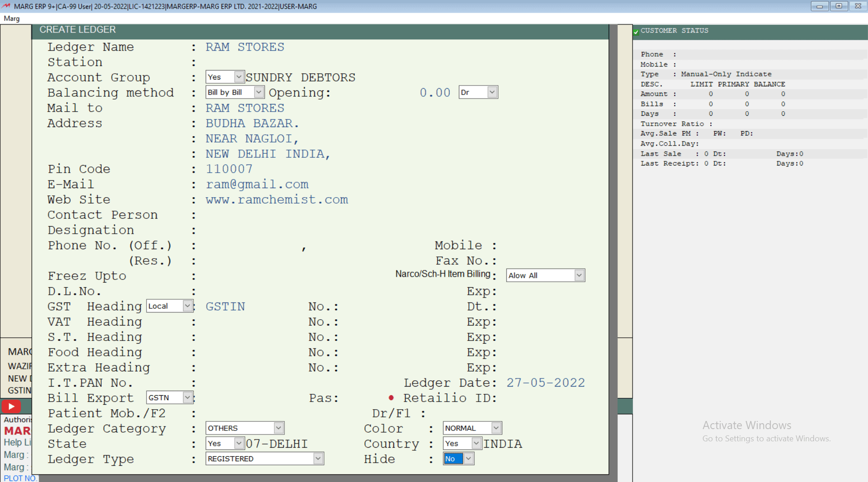Click the red YouTube play icon
The height and width of the screenshot is (482, 868).
coord(11,406)
